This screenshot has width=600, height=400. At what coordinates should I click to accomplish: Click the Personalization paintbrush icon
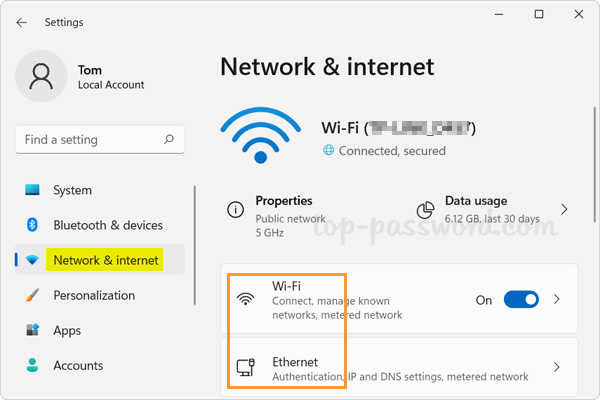[x=32, y=295]
